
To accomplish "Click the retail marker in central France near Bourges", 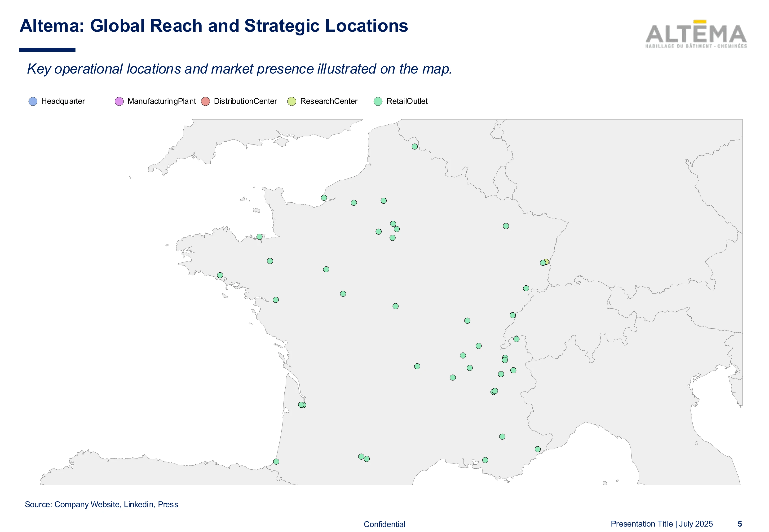I will coord(396,306).
